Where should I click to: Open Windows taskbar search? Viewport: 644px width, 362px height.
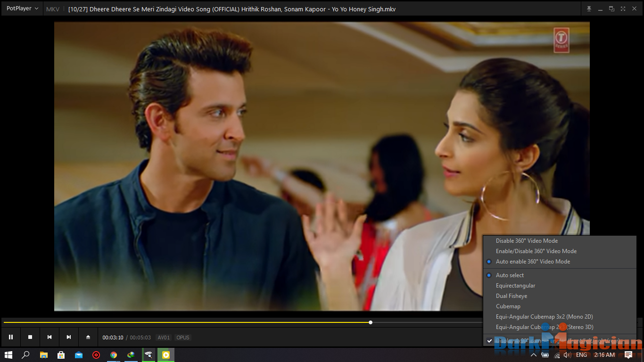[26, 355]
